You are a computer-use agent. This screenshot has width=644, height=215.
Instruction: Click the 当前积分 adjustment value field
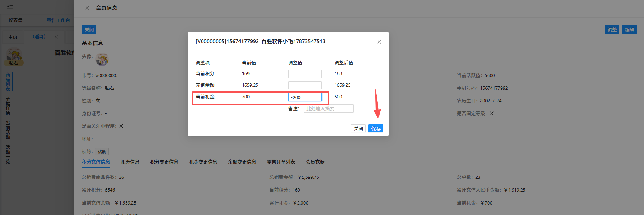click(305, 74)
